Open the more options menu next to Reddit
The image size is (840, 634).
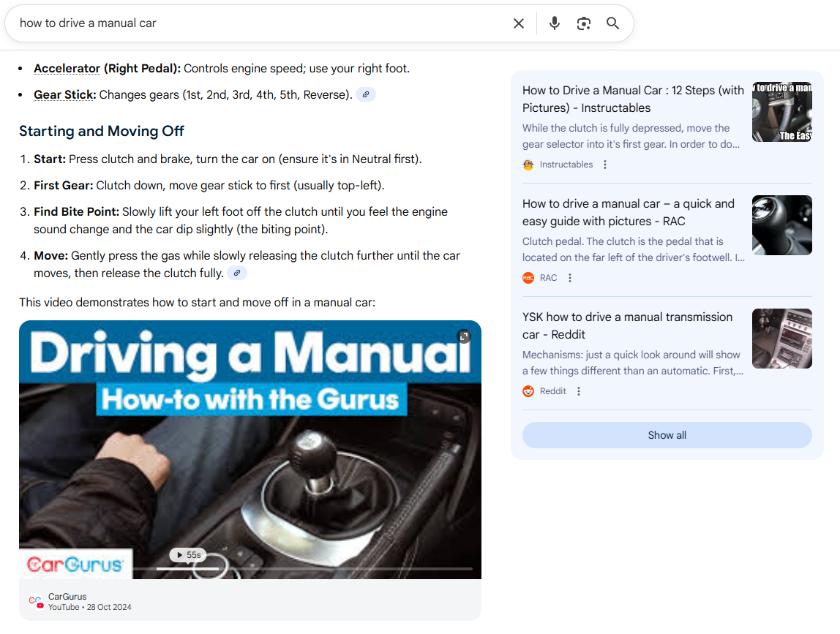(579, 391)
